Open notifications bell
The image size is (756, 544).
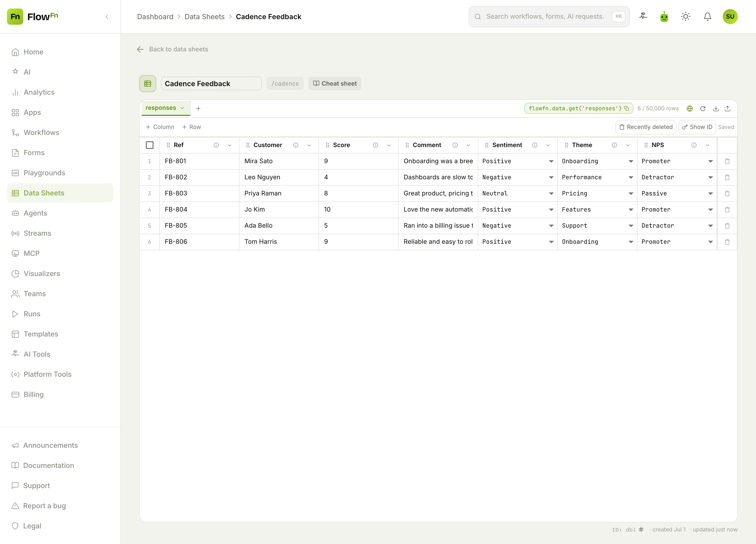tap(707, 16)
